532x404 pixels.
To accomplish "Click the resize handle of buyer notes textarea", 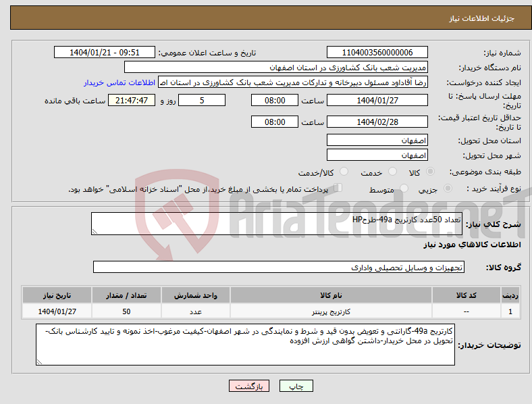I will coord(39,362).
